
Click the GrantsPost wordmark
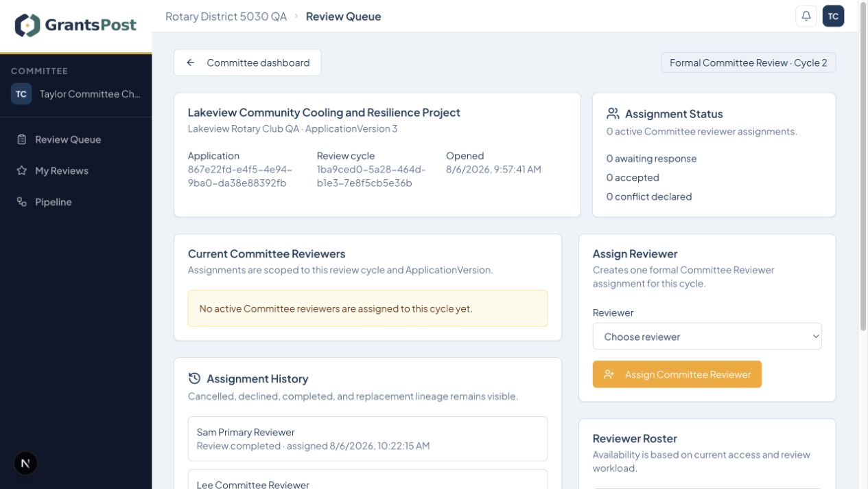coord(91,25)
